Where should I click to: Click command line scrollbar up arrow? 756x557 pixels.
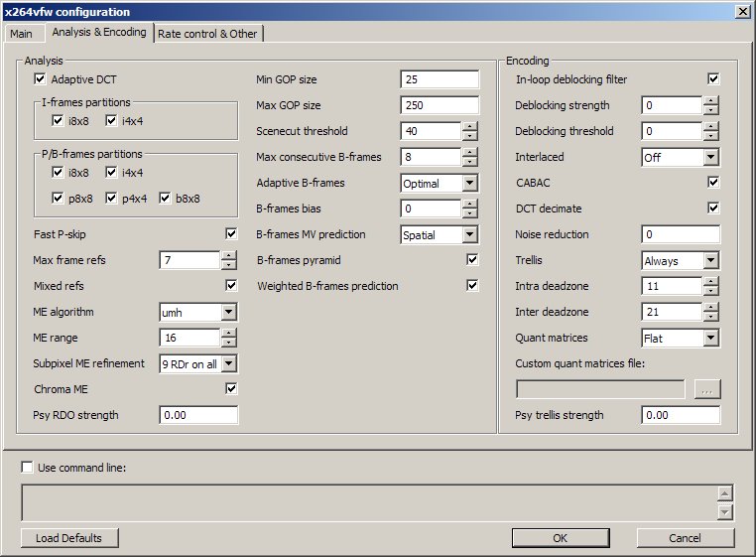[725, 493]
